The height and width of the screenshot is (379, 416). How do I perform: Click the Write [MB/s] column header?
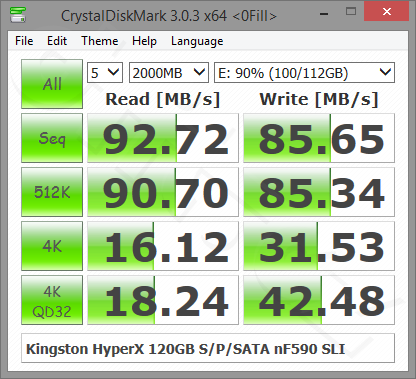pyautogui.click(x=319, y=99)
